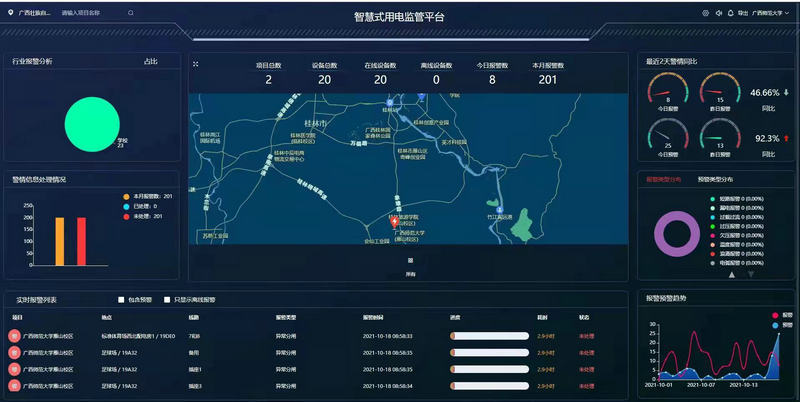Click the legend page-up triangle under donut chart
The width and height of the screenshot is (800, 402).
pos(732,274)
